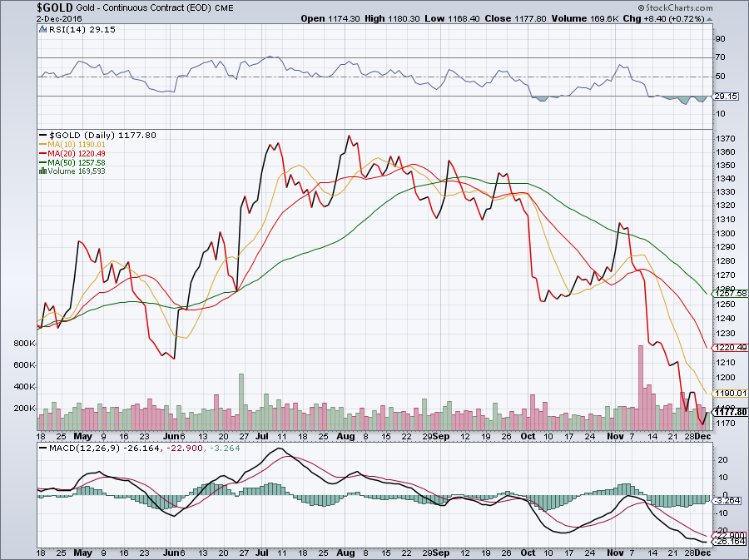
Task: Click 'May' on the price chart date axis
Action: [x=82, y=436]
